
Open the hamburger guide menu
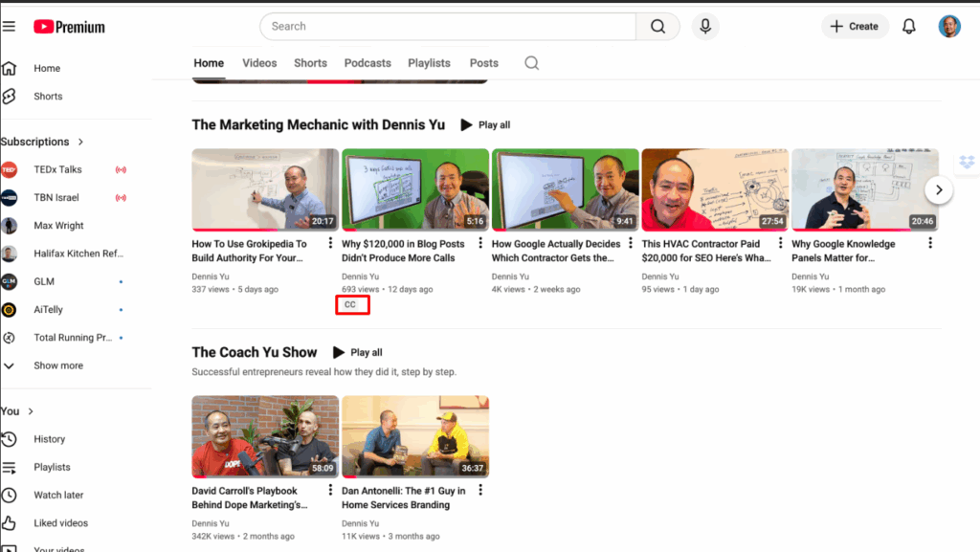pyautogui.click(x=9, y=27)
